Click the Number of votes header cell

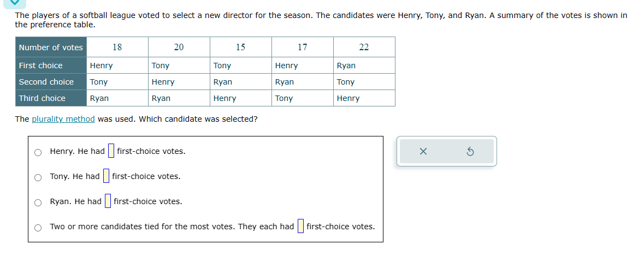click(x=51, y=47)
